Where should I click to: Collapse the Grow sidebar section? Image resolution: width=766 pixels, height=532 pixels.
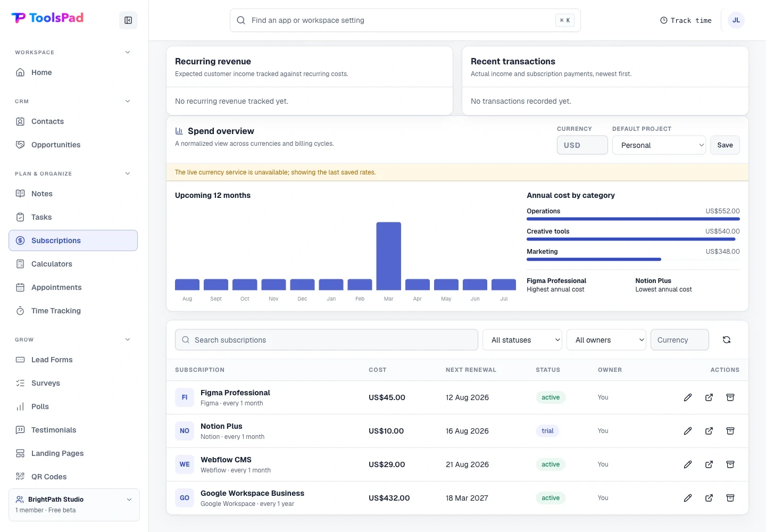[128, 339]
